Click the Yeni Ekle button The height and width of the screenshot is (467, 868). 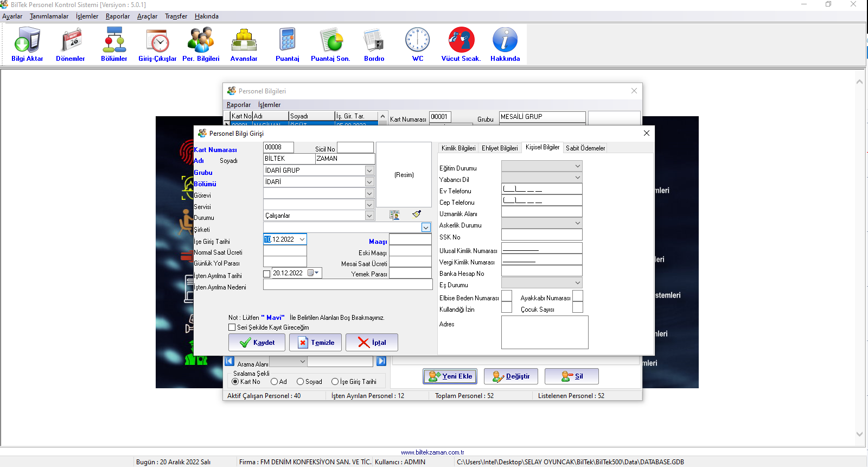(450, 376)
